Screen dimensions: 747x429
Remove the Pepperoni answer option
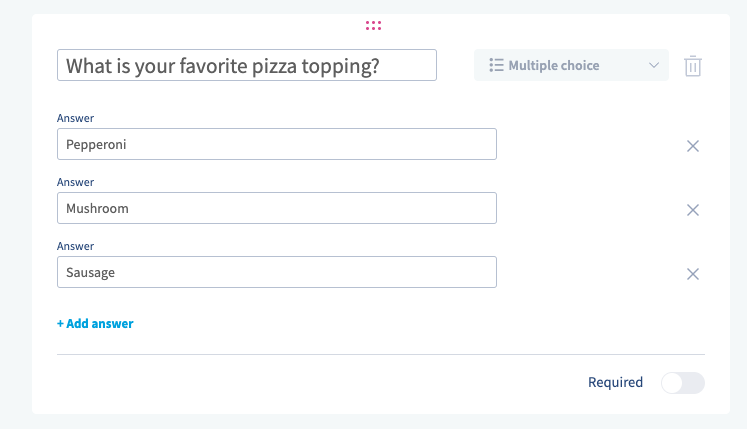(692, 146)
